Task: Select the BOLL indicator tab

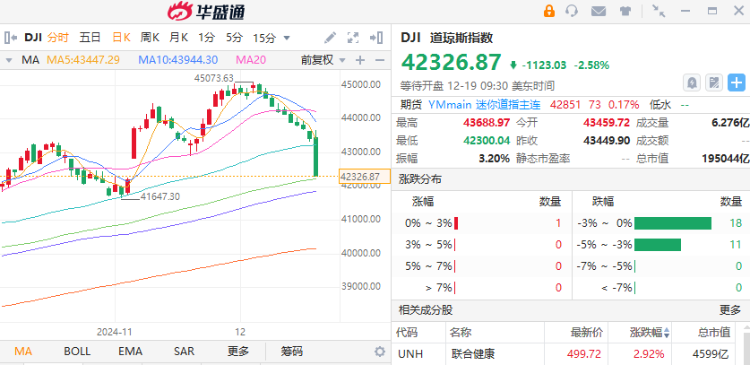Action: pyautogui.click(x=77, y=352)
